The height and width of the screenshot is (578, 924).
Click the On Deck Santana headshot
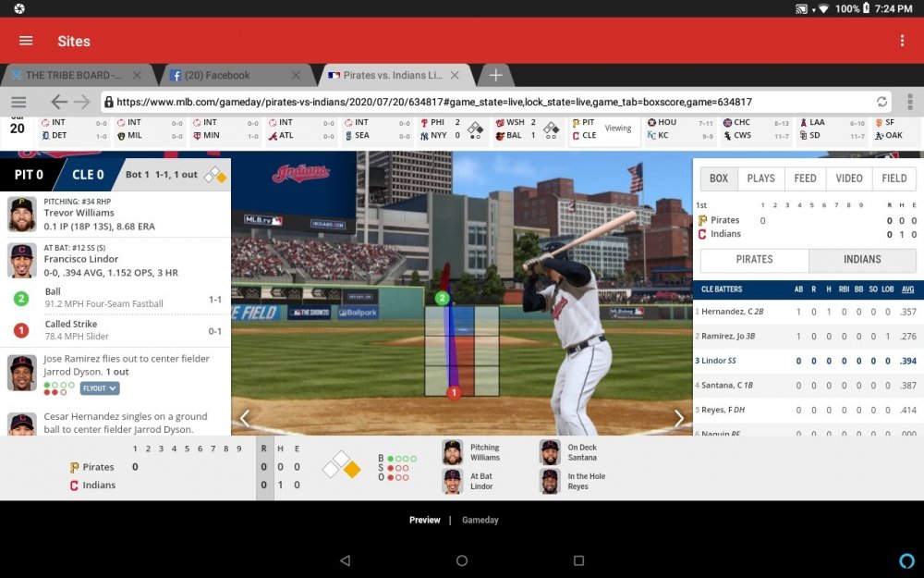click(550, 452)
